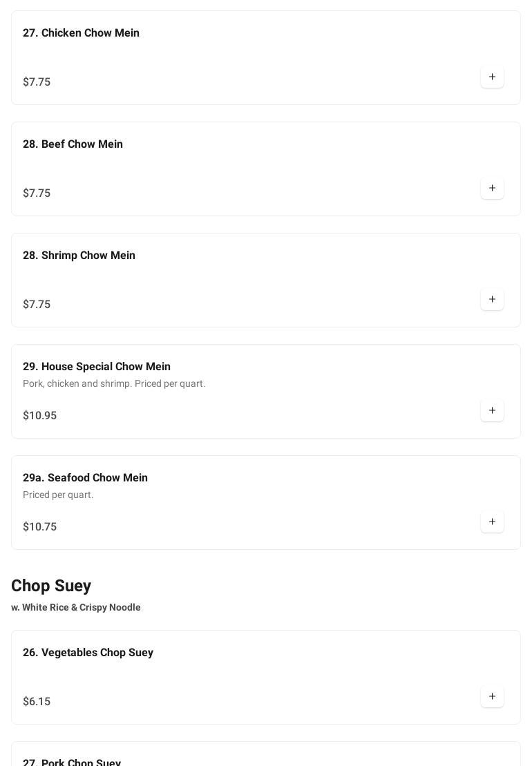
Task: Click the $10.75 price of Seafood Chow Mein
Action: pos(39,526)
